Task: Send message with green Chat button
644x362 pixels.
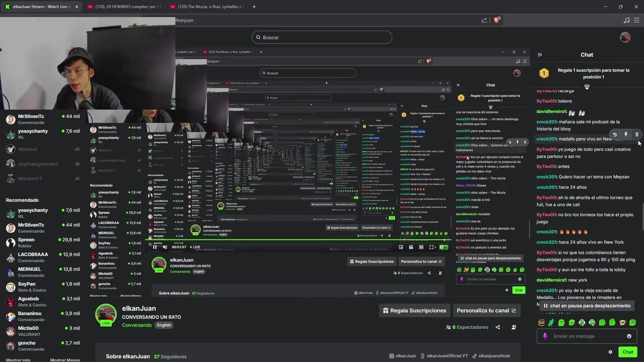Action: coord(628,352)
